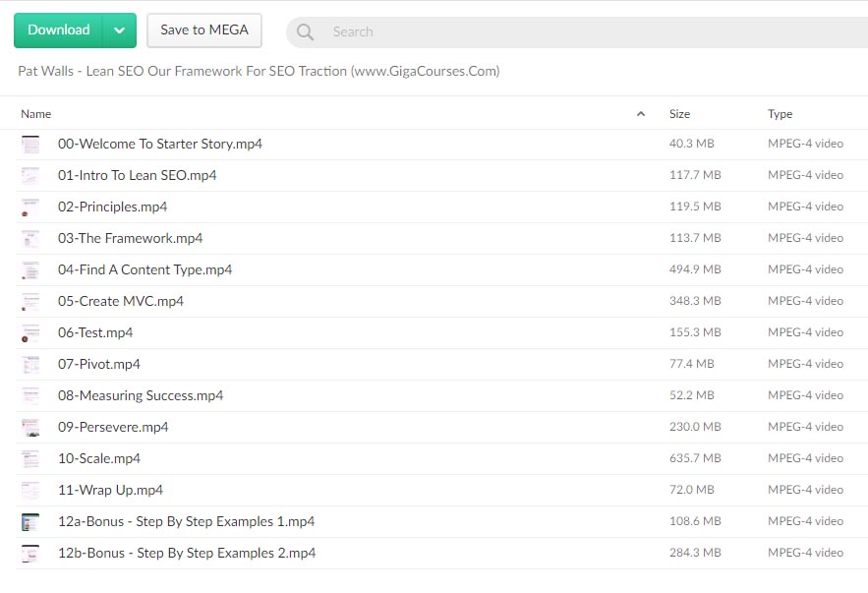Open file 10-Scale.mp4

(99, 459)
